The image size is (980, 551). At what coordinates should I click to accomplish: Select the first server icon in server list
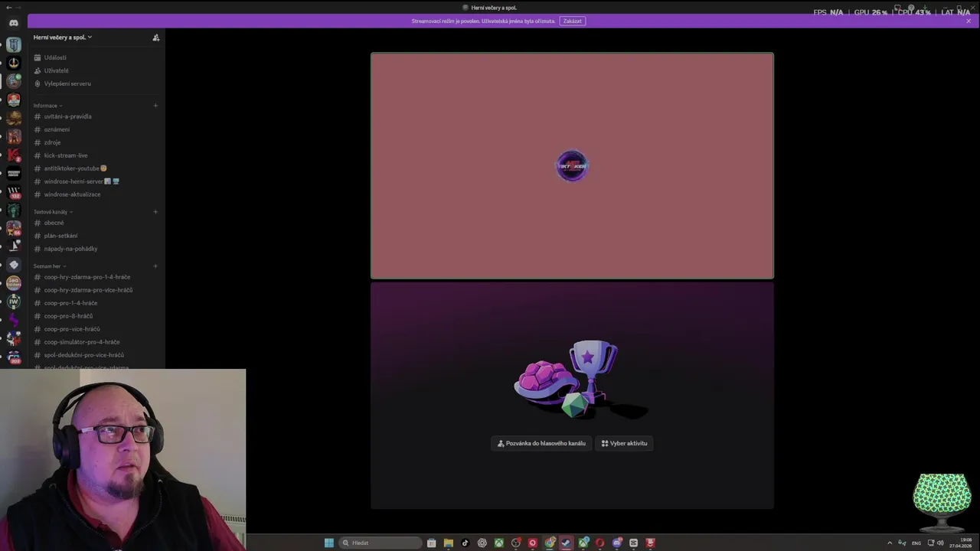14,44
